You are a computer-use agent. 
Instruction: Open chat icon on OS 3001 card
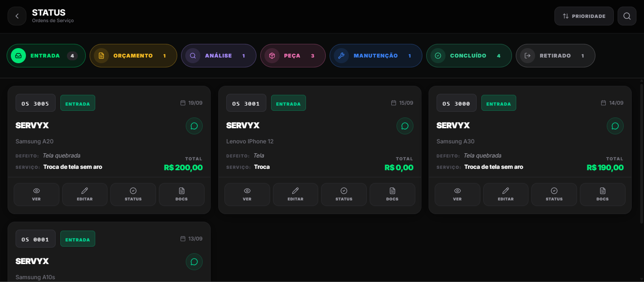pyautogui.click(x=405, y=126)
